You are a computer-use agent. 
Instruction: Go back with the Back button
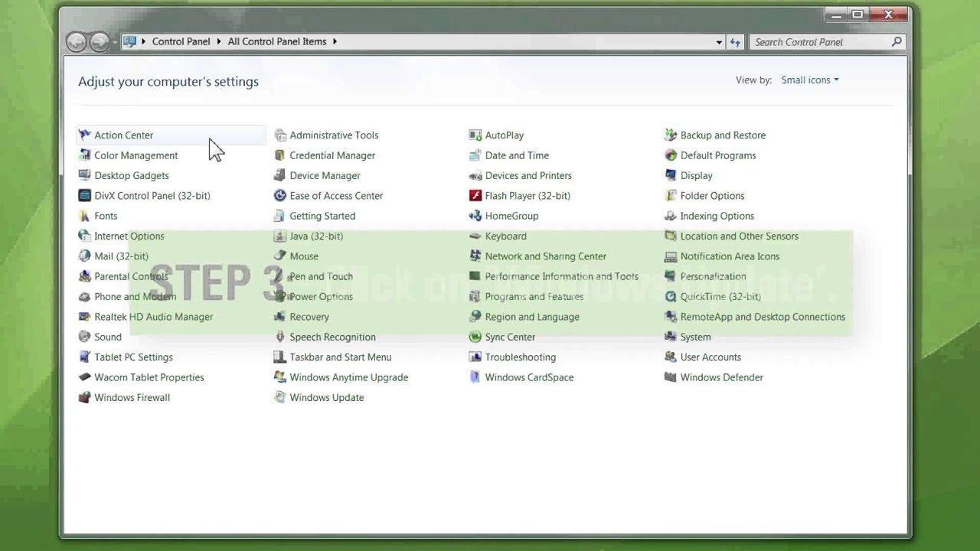[x=76, y=42]
